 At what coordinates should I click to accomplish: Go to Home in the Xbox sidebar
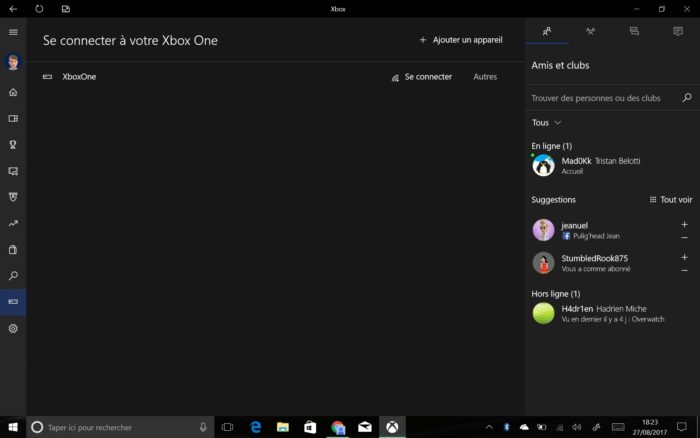tap(13, 92)
